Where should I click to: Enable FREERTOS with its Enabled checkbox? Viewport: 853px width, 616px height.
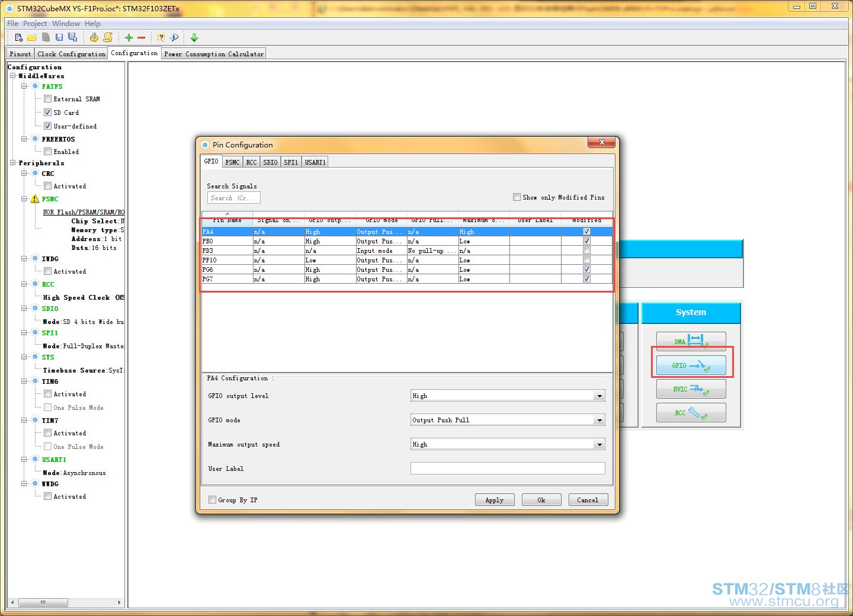(47, 152)
